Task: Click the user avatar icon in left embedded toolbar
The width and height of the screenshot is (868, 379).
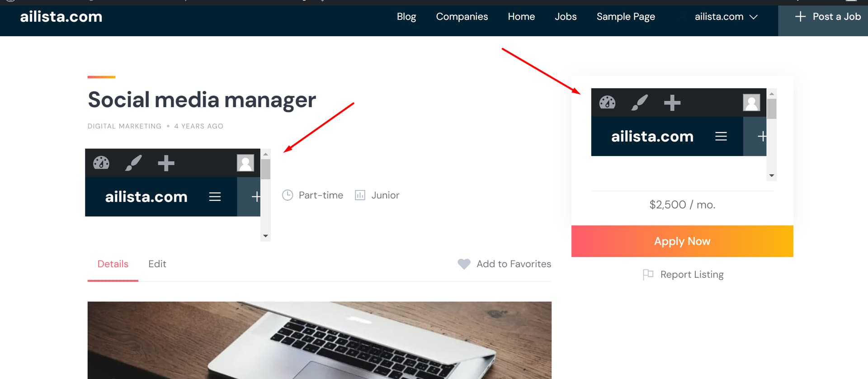Action: pyautogui.click(x=245, y=163)
